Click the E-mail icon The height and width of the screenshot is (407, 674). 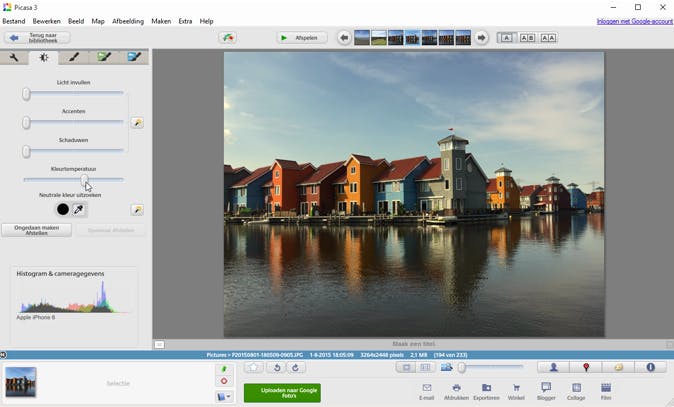click(x=426, y=388)
